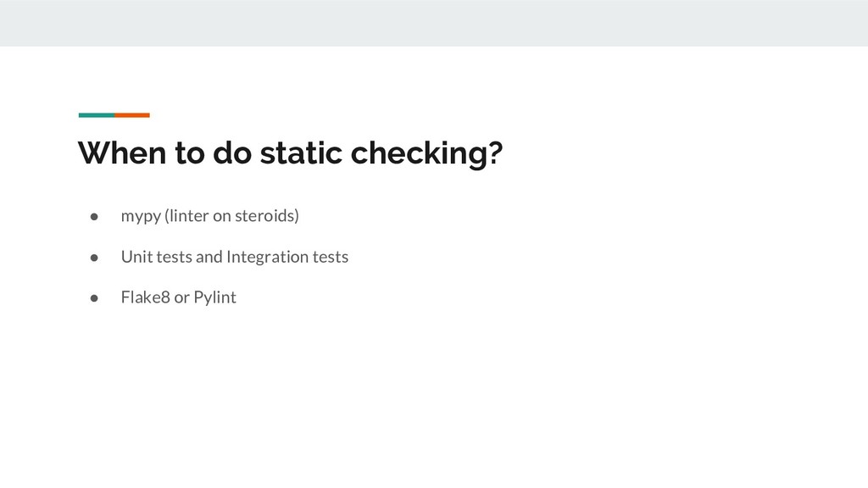
Task: Click the word 'or' in the third bullet
Action: click(181, 297)
